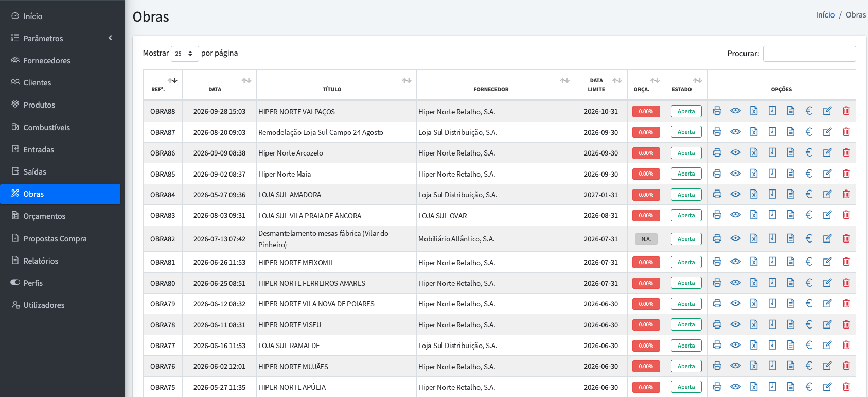The height and width of the screenshot is (397, 868).
Task: Open Propostas Compra in the sidebar
Action: point(60,238)
